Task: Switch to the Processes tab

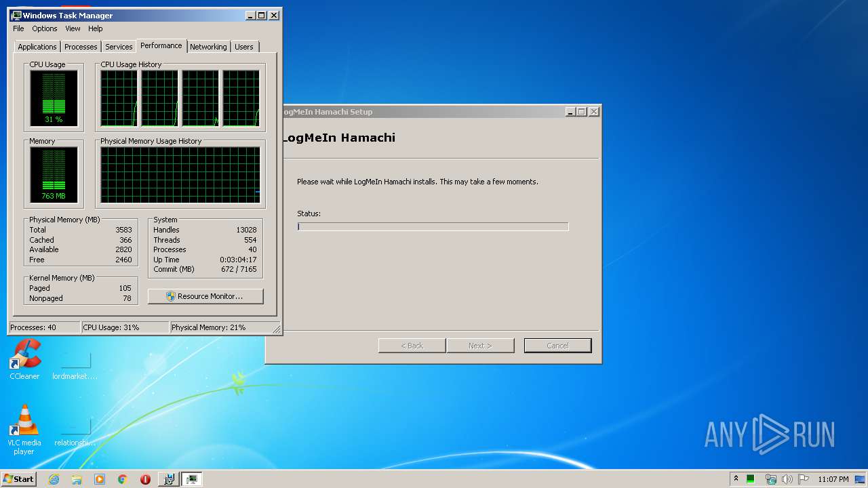Action: 81,47
